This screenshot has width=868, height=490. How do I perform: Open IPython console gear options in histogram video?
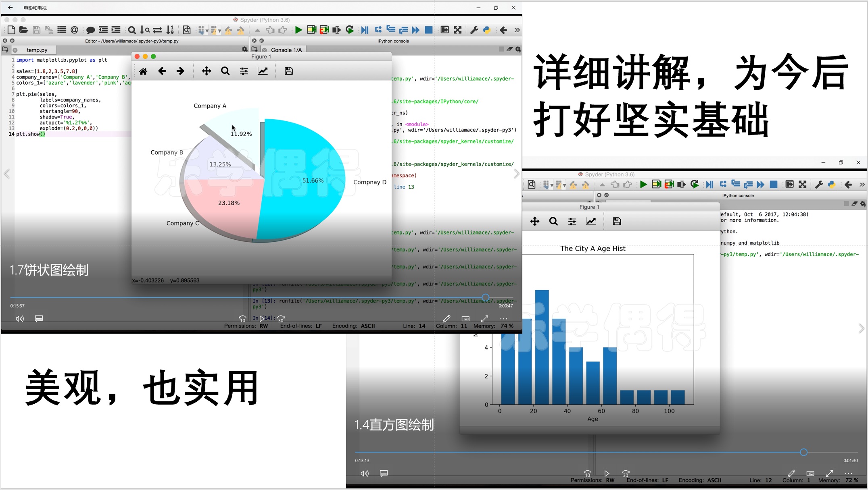tap(863, 204)
